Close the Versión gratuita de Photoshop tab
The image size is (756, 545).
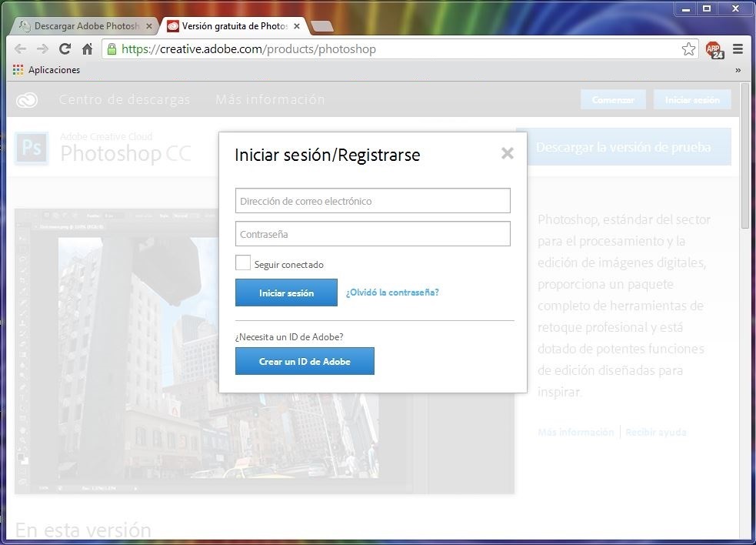point(297,26)
